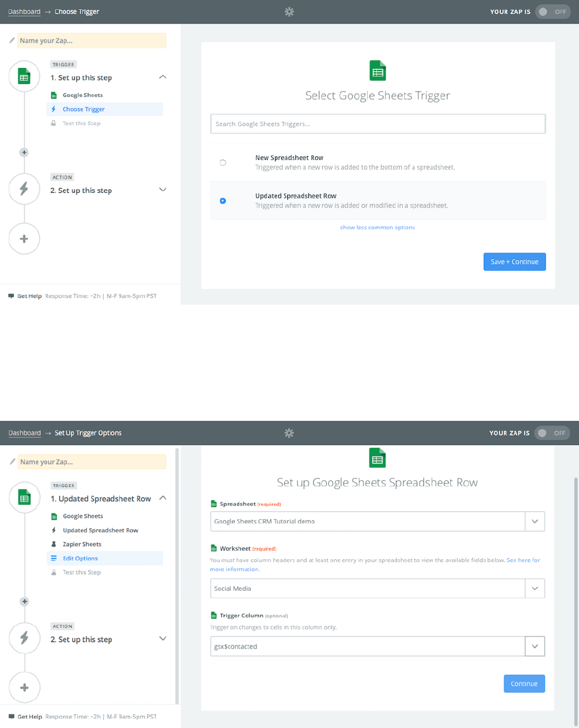The image size is (579, 728).
Task: Open Test this Step in top sidebar
Action: click(81, 123)
